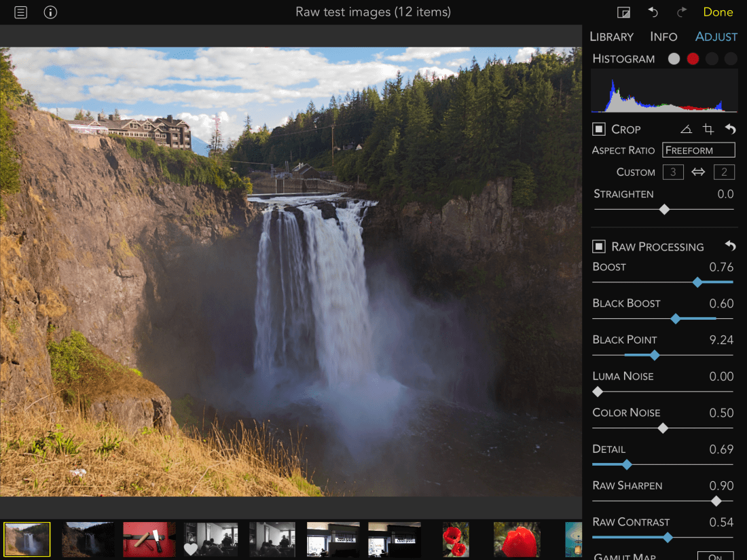Open the Aspect Ratio Freeform dropdown

[x=698, y=150]
